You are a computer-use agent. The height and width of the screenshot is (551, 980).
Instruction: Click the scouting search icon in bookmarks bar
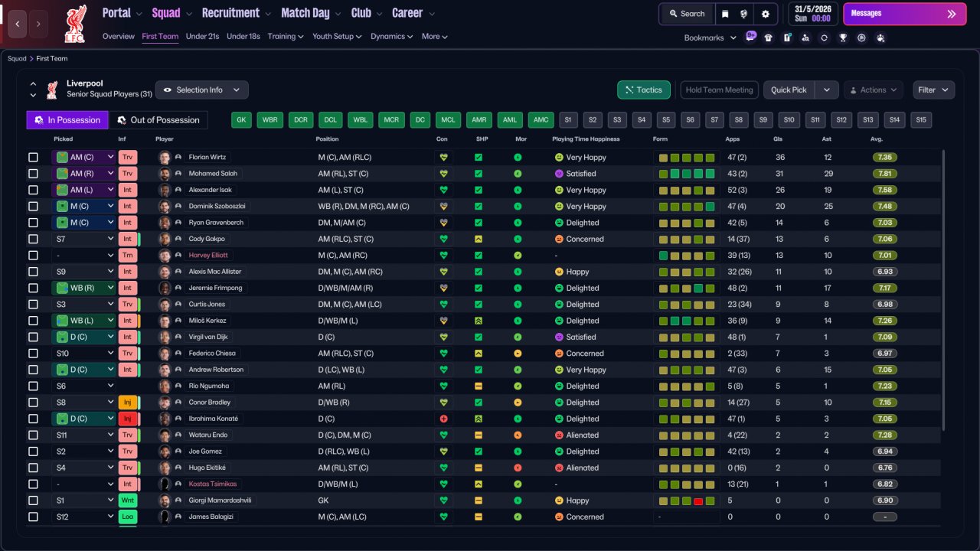click(x=805, y=37)
